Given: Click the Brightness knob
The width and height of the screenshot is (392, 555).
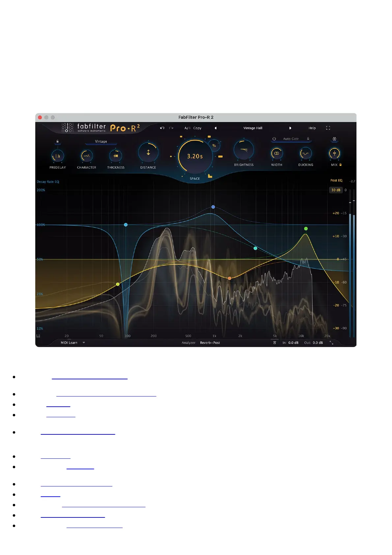Looking at the screenshot, I should click(x=244, y=150).
